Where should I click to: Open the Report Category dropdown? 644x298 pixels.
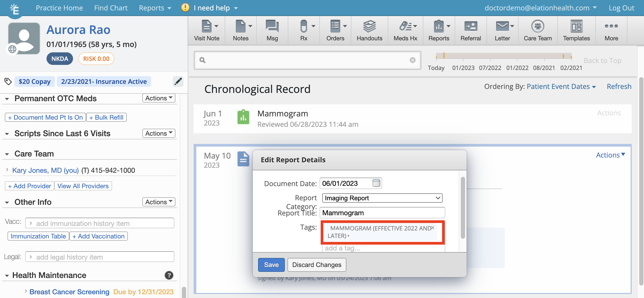point(382,198)
